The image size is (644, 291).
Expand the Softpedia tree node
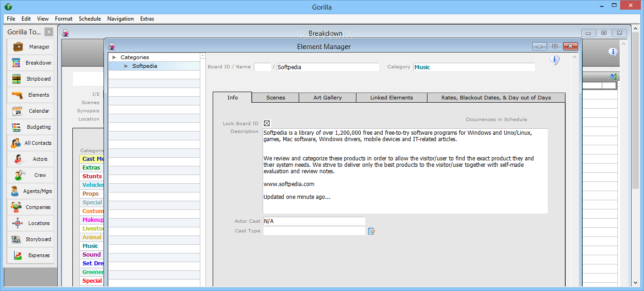click(x=126, y=66)
